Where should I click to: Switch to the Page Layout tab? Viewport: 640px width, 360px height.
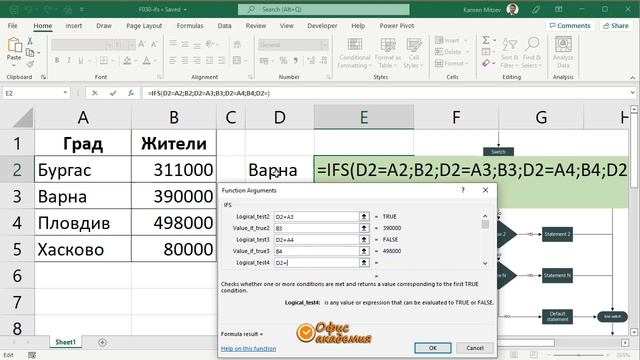coord(144,26)
